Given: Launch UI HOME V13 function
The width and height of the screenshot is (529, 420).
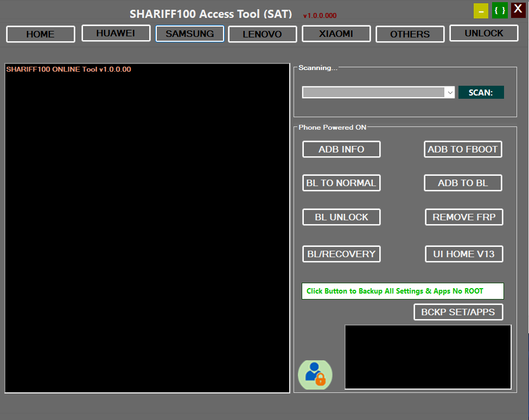Looking at the screenshot, I should pyautogui.click(x=464, y=254).
